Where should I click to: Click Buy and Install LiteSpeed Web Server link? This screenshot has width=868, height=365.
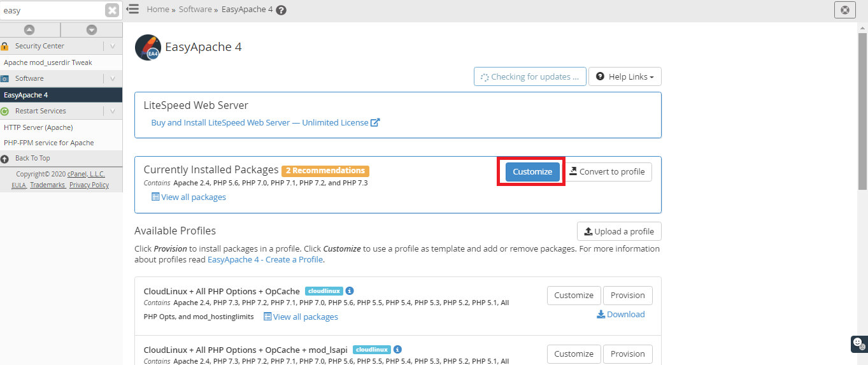tap(260, 122)
